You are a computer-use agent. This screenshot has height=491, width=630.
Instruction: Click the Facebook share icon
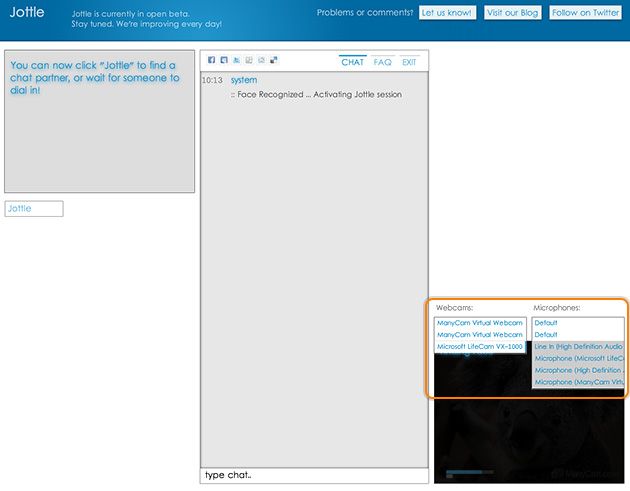211,60
